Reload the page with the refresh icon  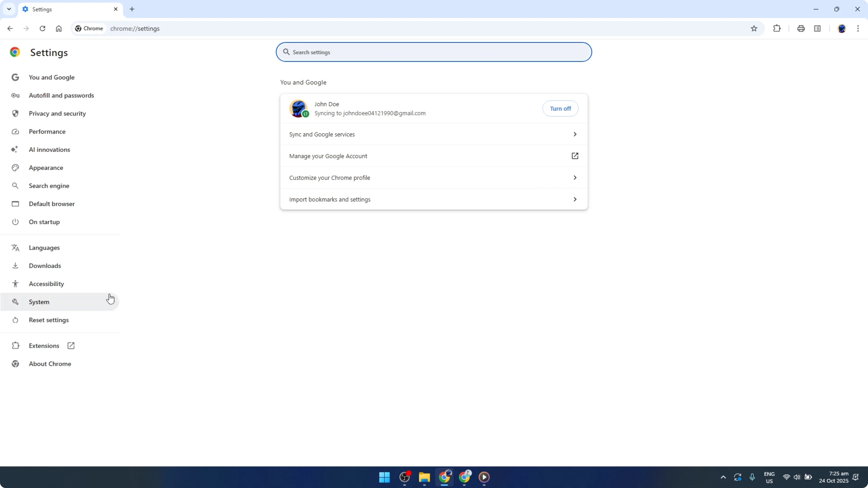click(42, 28)
